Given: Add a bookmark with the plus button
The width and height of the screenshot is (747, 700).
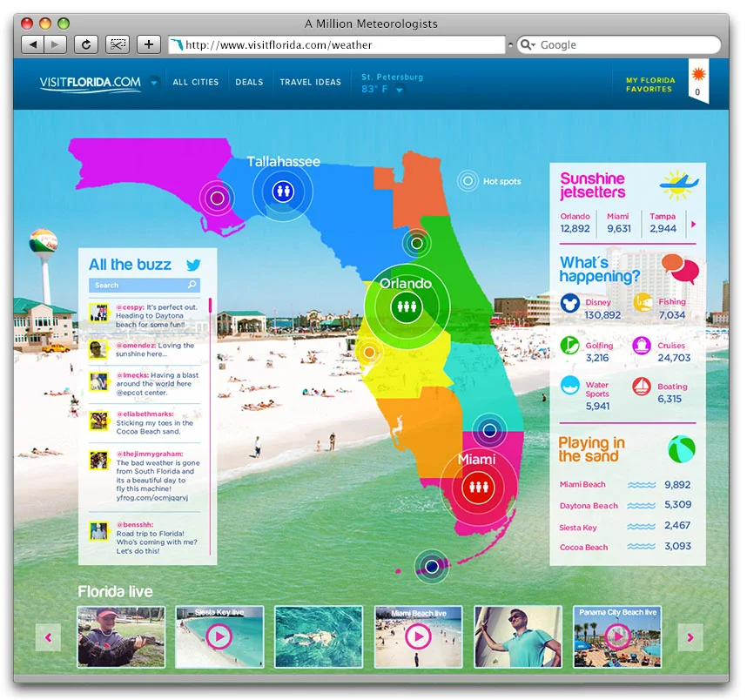Looking at the screenshot, I should click(x=149, y=44).
